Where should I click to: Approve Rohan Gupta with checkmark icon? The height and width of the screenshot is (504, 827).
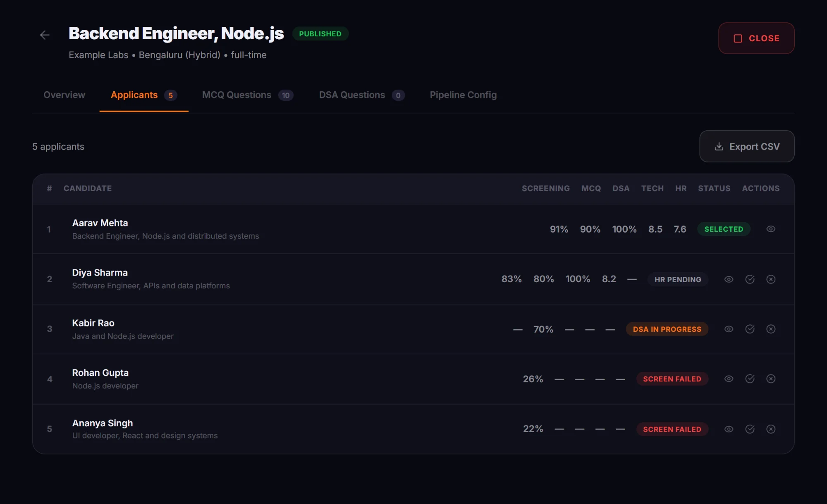(x=750, y=379)
